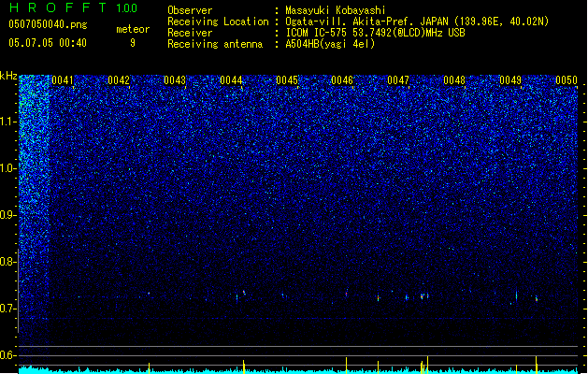Click the 0.8 kHz axis tick label
The height and width of the screenshot is (374, 588).
click(x=8, y=262)
